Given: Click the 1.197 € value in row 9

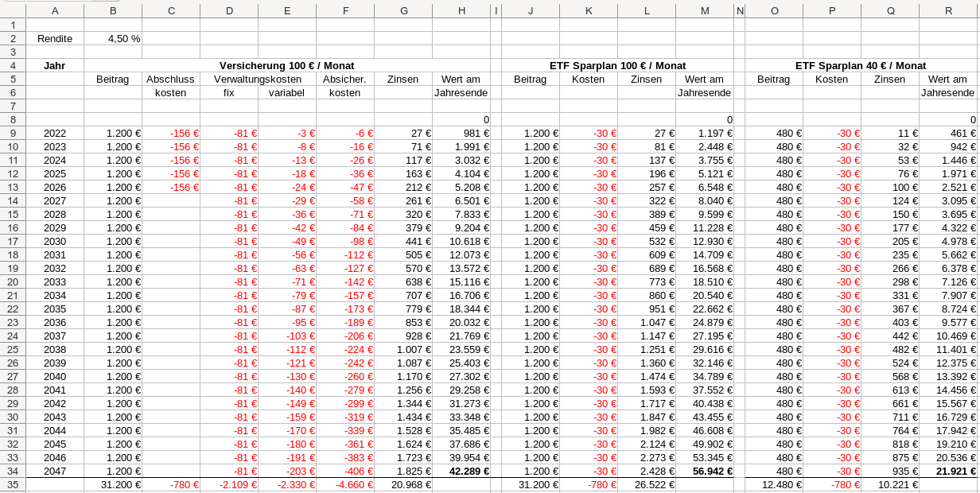Looking at the screenshot, I should pyautogui.click(x=705, y=133).
